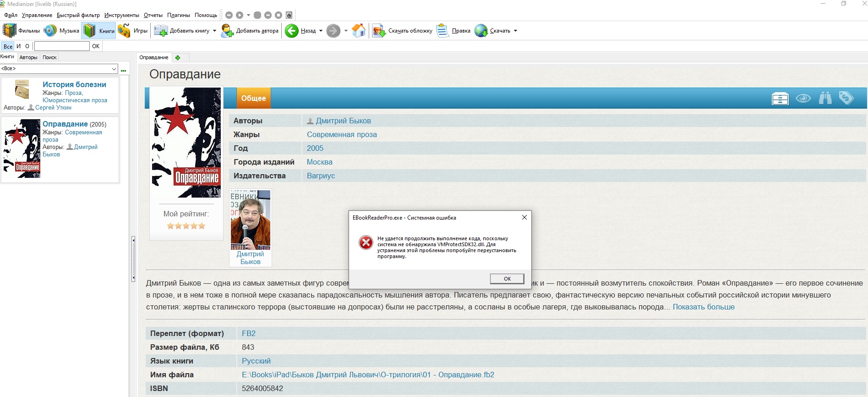Screen dimensions: 868x397
Task: Open the Показать больше link
Action: (x=704, y=307)
